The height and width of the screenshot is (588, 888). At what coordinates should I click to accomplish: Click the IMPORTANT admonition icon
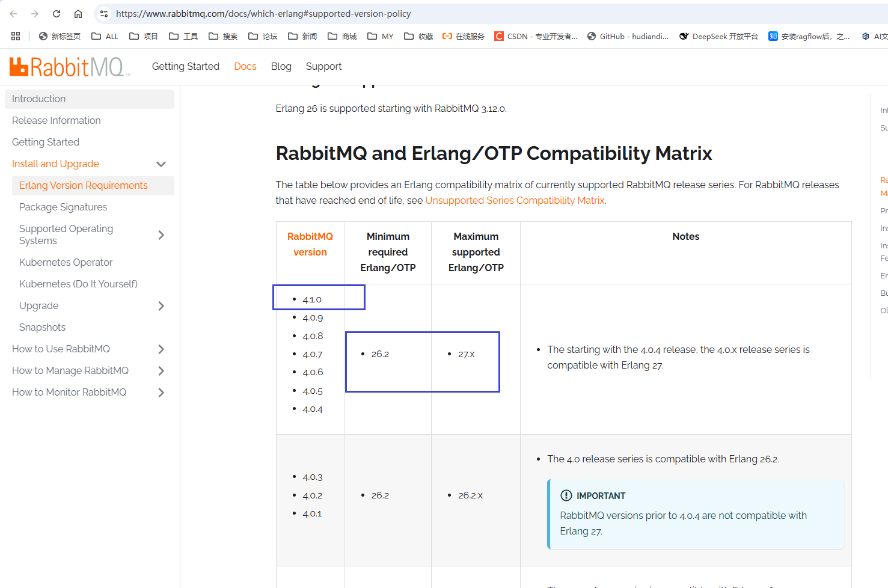566,495
